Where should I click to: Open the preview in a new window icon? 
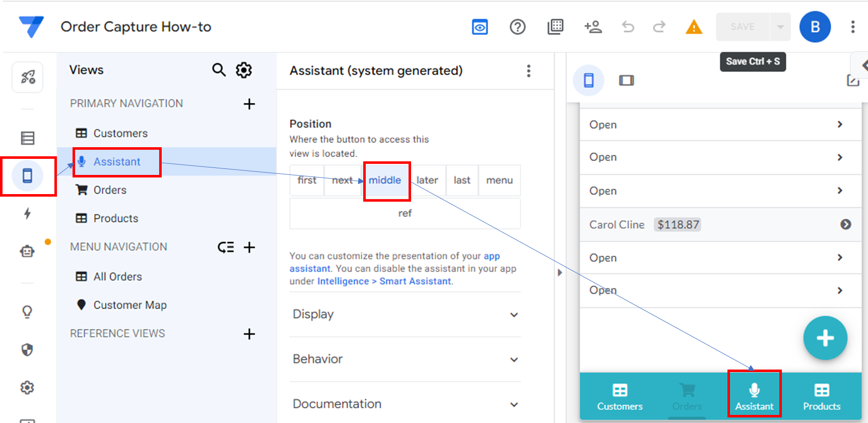(853, 80)
